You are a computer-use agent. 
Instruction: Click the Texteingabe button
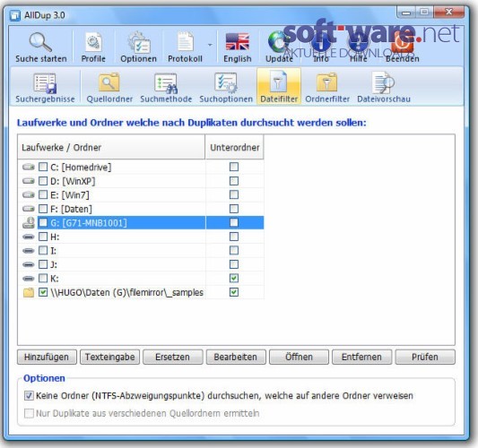click(109, 357)
